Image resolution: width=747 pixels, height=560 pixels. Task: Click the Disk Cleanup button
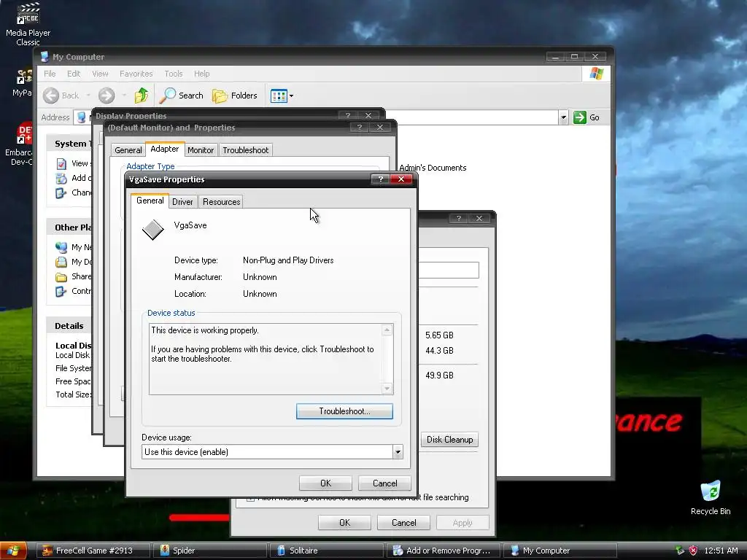(x=449, y=440)
